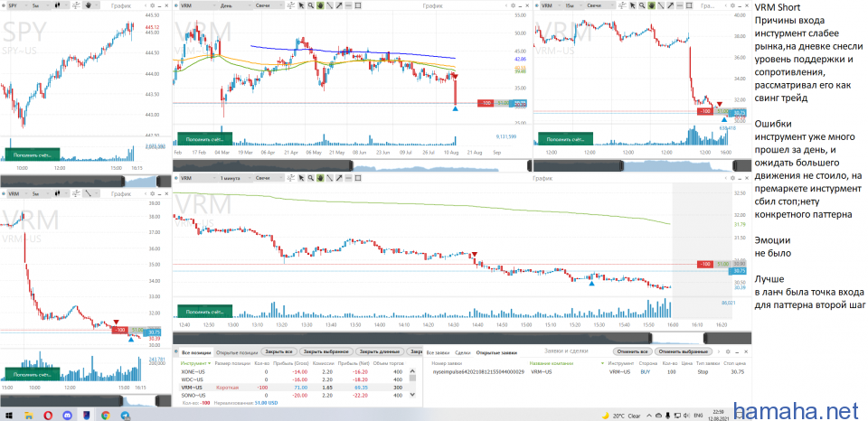Click Отменить выбранные button
This screenshot has width=868, height=421.
682,351
